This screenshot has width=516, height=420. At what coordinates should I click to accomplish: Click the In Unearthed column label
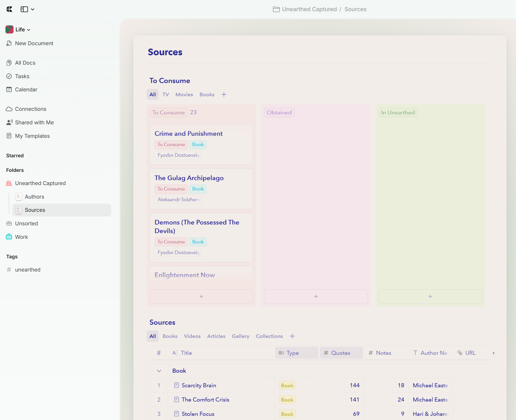tap(398, 113)
